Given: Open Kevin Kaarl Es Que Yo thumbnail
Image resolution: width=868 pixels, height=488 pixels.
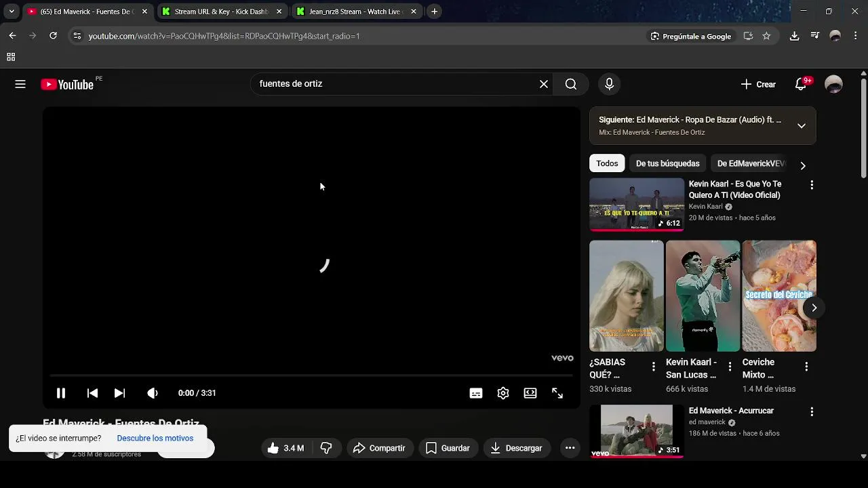Looking at the screenshot, I should [637, 205].
